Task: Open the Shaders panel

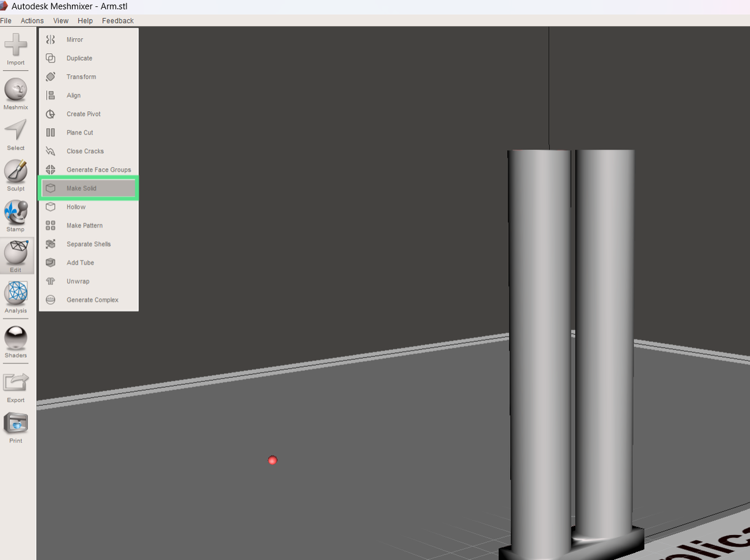Action: pyautogui.click(x=15, y=341)
